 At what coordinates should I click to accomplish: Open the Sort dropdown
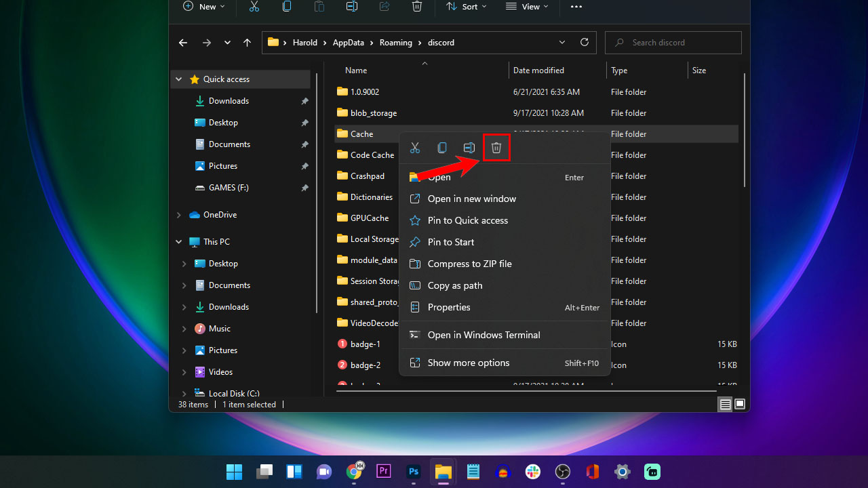tap(466, 7)
